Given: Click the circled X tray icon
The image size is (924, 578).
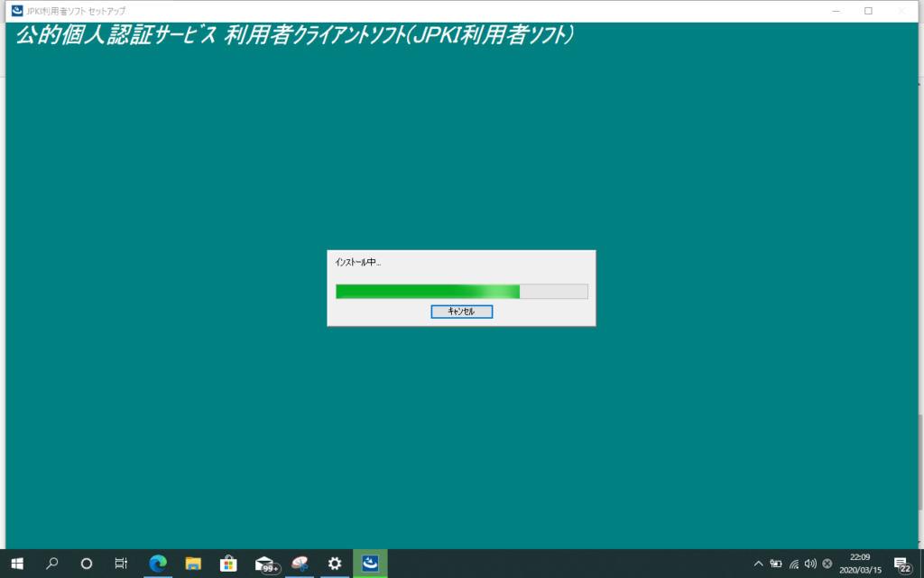Looking at the screenshot, I should [827, 564].
